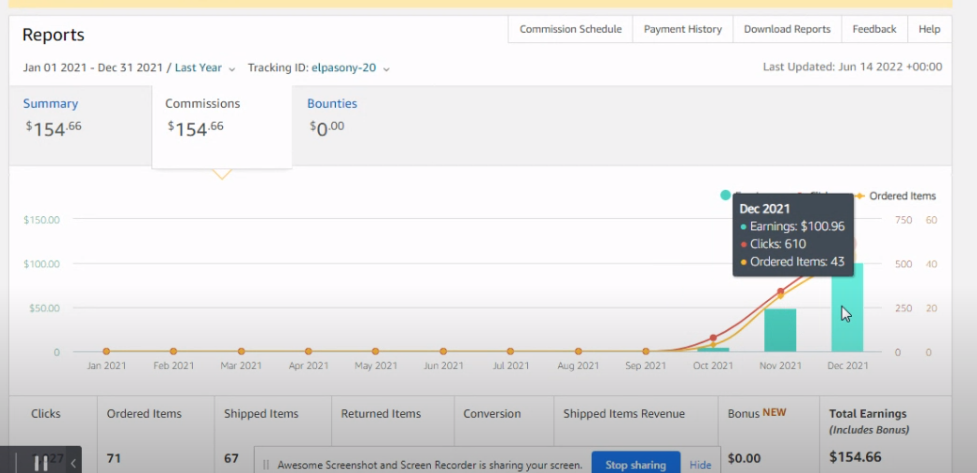Image resolution: width=977 pixels, height=473 pixels.
Task: Click the Nov 2021 earnings bar
Action: (780, 330)
